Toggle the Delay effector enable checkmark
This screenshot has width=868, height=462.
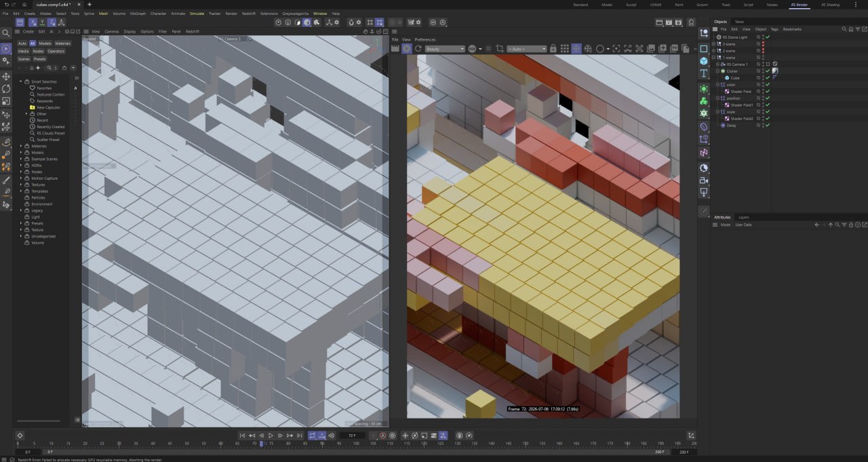[768, 126]
